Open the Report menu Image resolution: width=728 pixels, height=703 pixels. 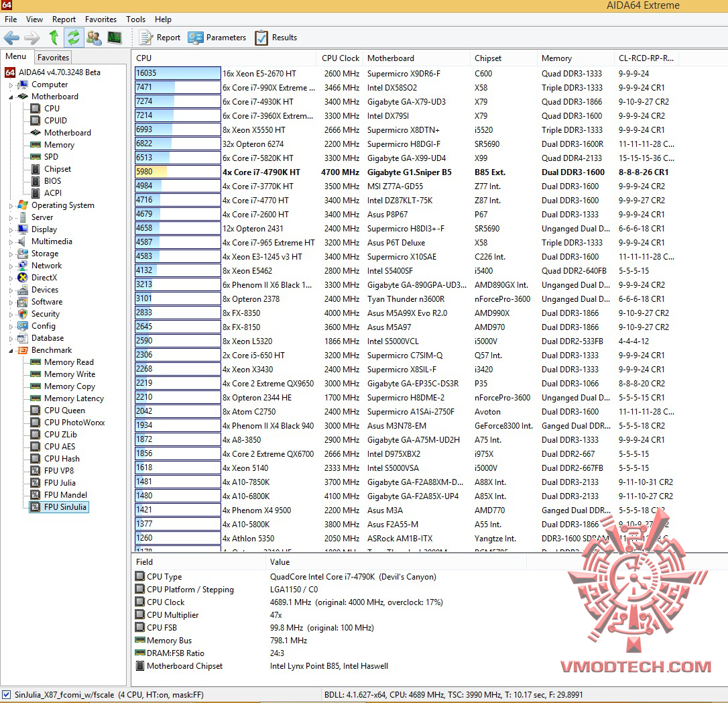pyautogui.click(x=64, y=19)
